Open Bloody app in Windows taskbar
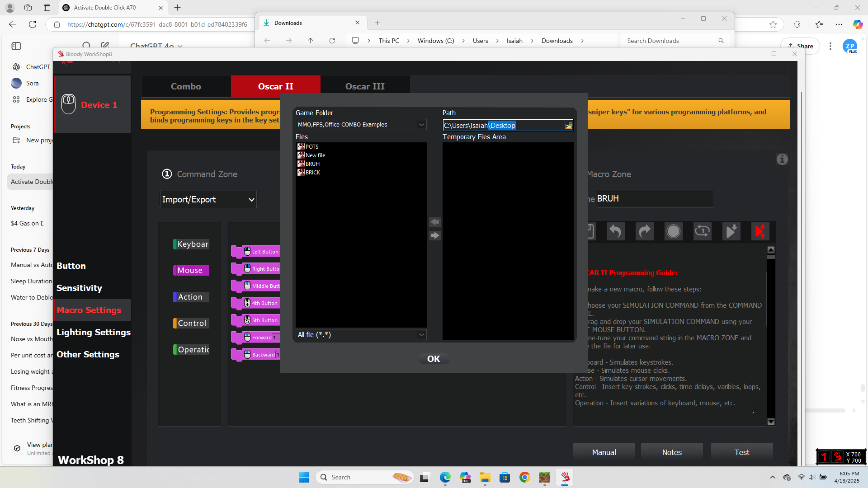Screen dimensions: 868x488 click(565, 477)
